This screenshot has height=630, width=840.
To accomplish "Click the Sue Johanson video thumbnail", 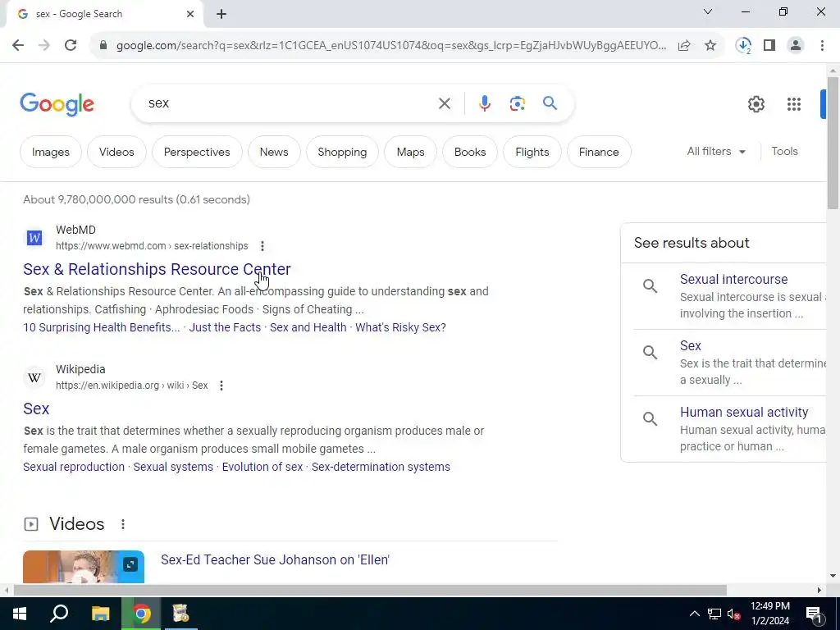I will (x=84, y=567).
